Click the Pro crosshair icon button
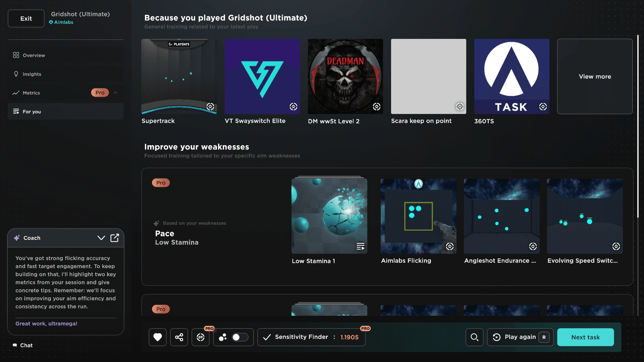644x362 pixels. [x=200, y=337]
